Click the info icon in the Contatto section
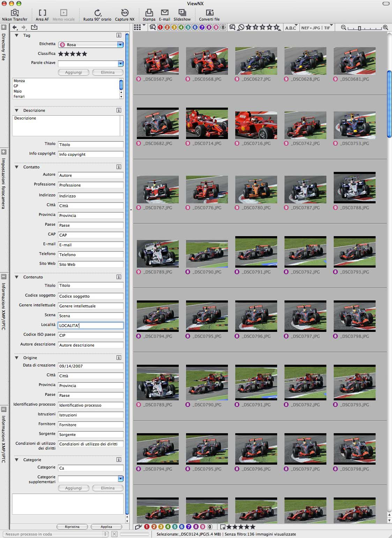This screenshot has height=538, width=392. 119,167
